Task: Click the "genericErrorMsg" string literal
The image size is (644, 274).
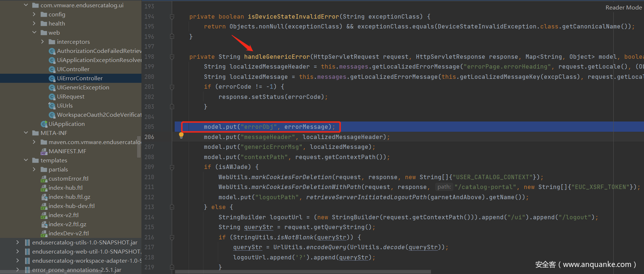Action: point(271,147)
